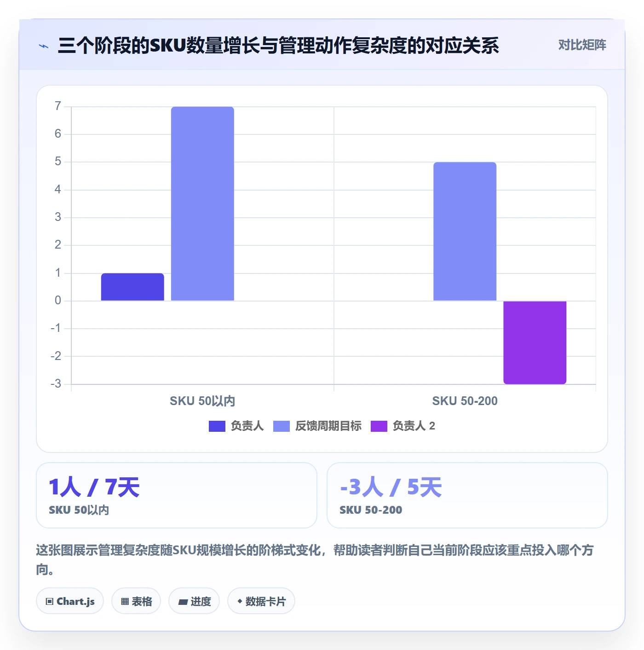
Task: Toggle the 反馈周期目标 legend color swatch
Action: coord(281,426)
